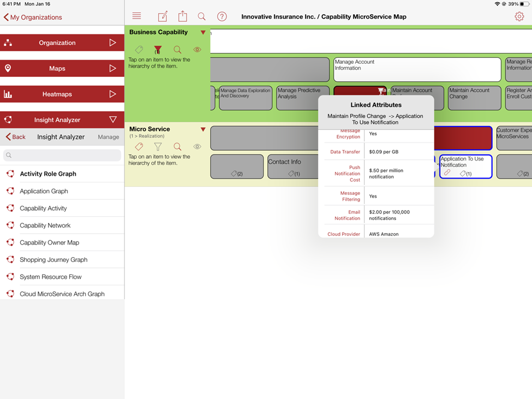This screenshot has width=532, height=399.
Task: Tap the Cloud Provider value "AWS Amazon"
Action: (384, 234)
